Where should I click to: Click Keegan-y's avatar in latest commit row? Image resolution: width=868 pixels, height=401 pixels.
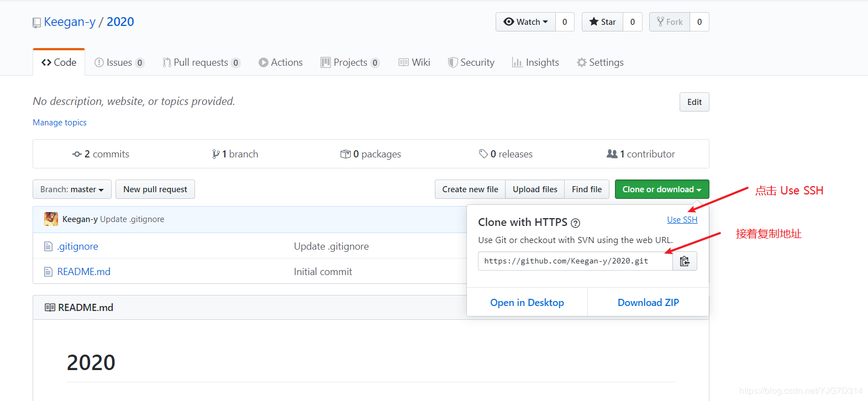click(51, 219)
